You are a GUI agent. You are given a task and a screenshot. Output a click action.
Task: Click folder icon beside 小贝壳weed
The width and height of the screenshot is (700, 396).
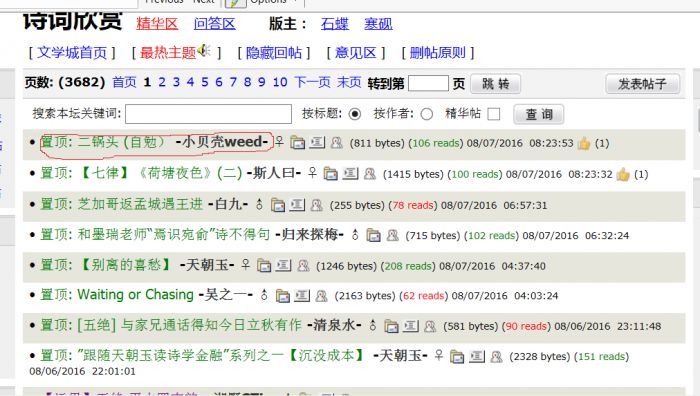coord(297,142)
